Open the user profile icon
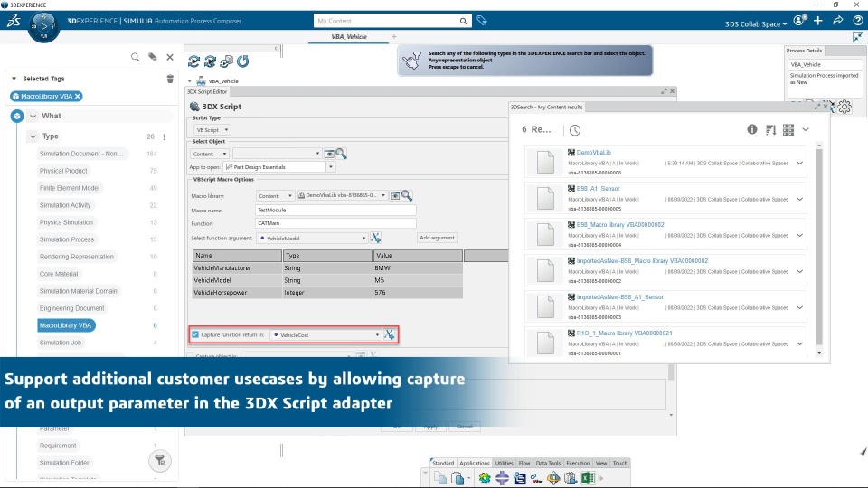This screenshot has width=868, height=488. coord(799,21)
